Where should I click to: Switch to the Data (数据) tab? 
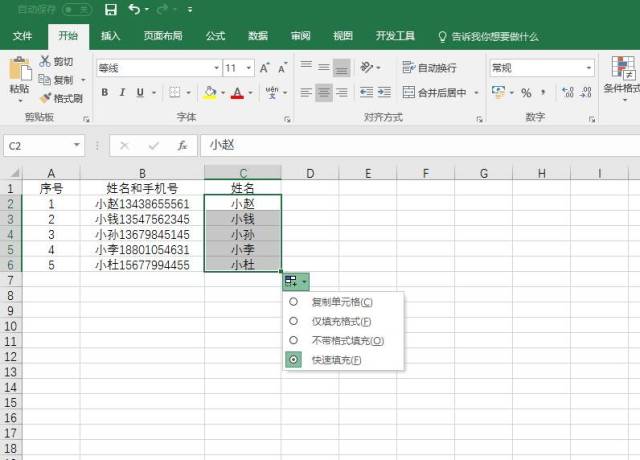[258, 36]
